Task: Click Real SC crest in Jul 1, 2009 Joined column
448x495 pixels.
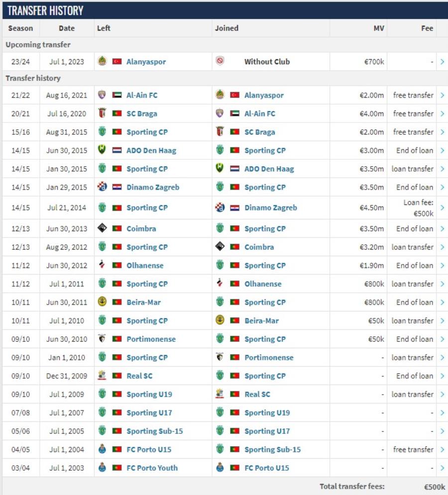Action: pyautogui.click(x=220, y=394)
